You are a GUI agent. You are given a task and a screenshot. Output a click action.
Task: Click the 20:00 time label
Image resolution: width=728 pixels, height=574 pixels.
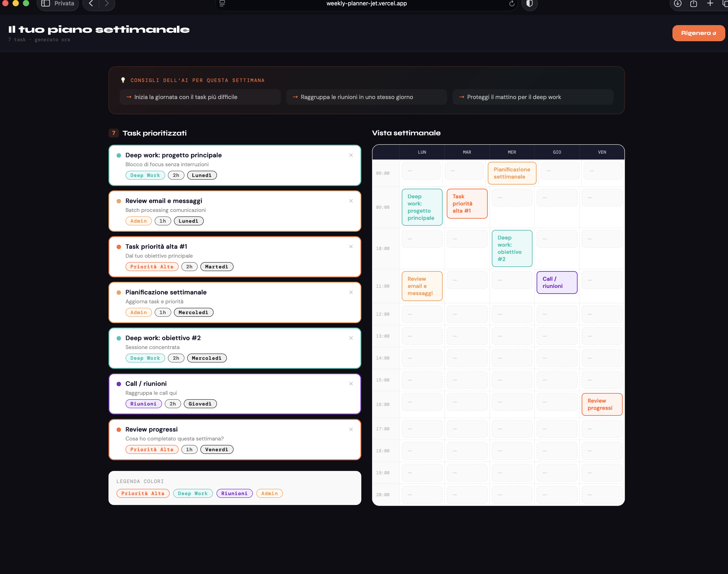383,495
